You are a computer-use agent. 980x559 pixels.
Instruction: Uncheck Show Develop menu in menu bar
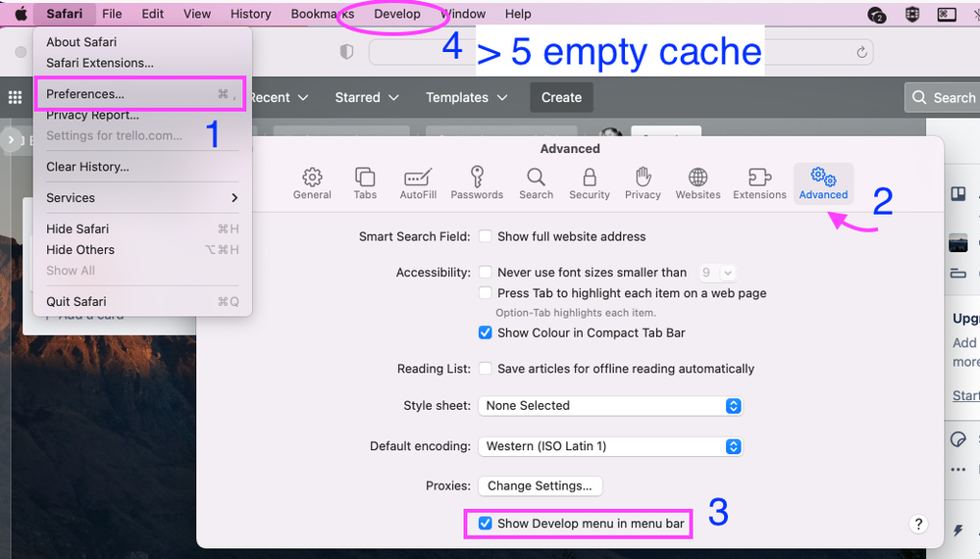[x=485, y=524]
